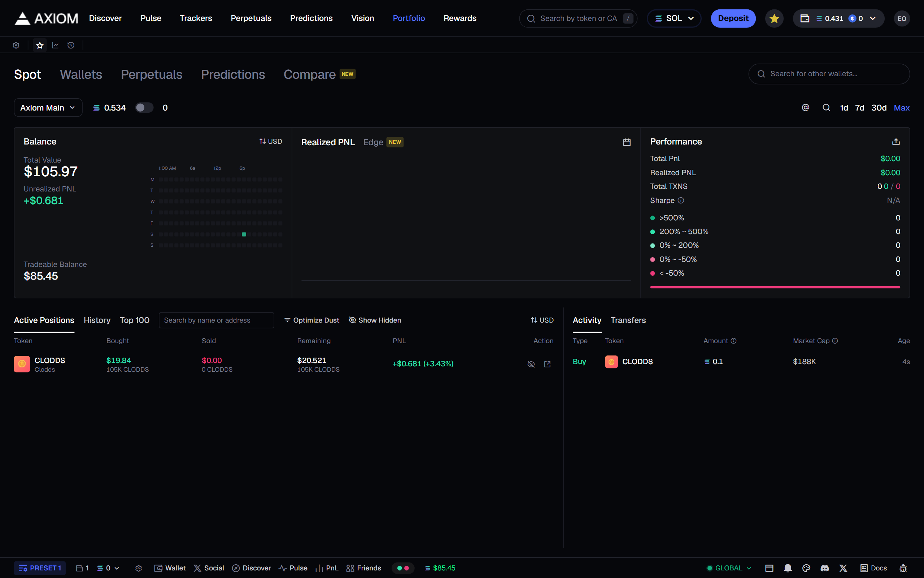924x578 pixels.
Task: Toggle the switch next to 0.534 balance
Action: 144,108
